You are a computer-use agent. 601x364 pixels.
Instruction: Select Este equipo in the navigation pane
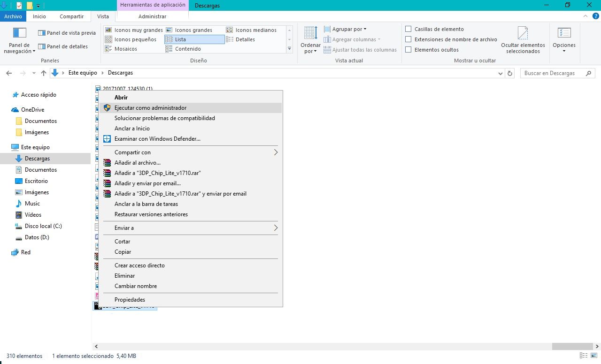tap(35, 147)
